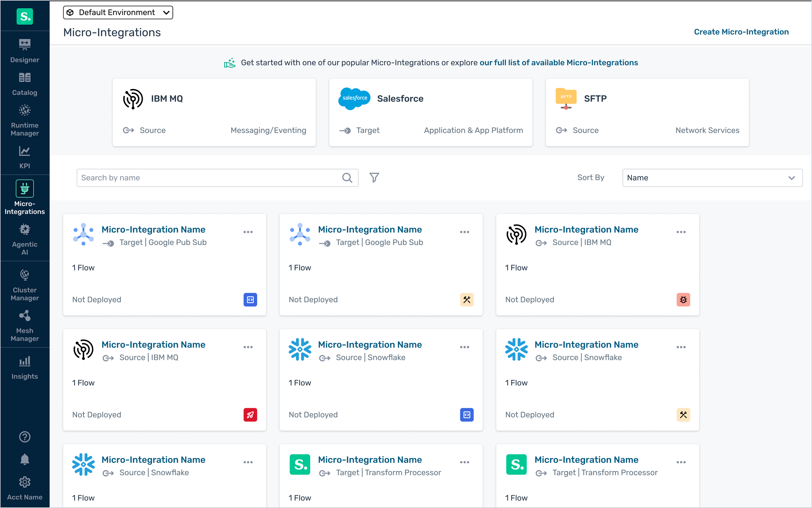Viewport: 812px width, 508px height.
Task: Open the kebab menu on the first Google Pub Sub card
Action: [248, 232]
